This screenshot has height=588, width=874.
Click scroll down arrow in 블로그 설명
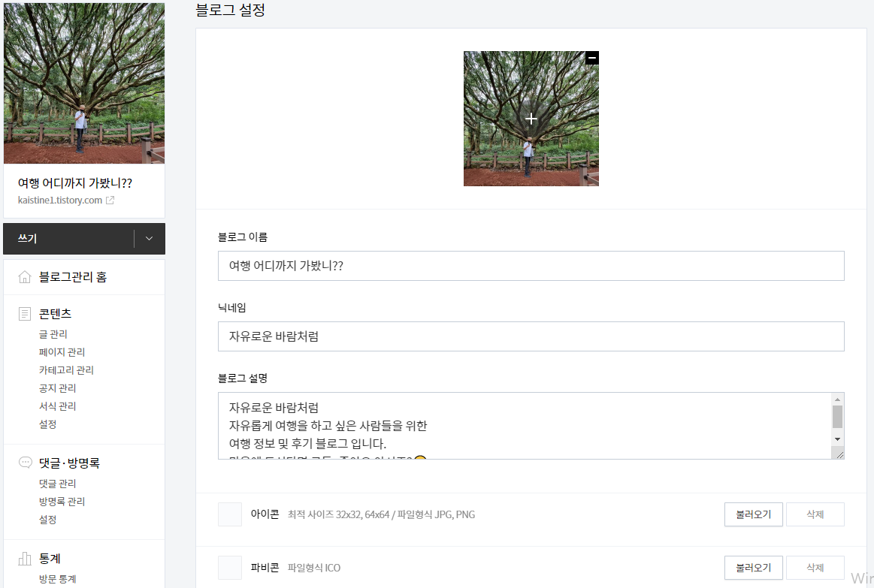pos(837,439)
